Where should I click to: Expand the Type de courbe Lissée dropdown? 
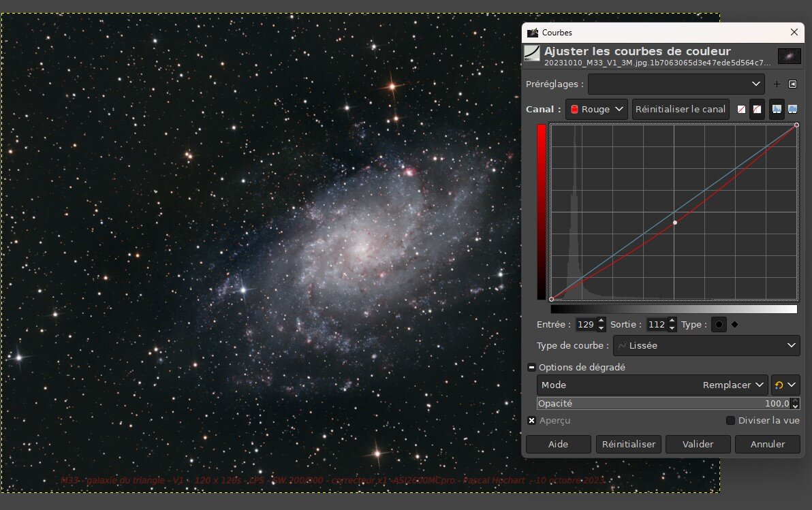tap(706, 346)
